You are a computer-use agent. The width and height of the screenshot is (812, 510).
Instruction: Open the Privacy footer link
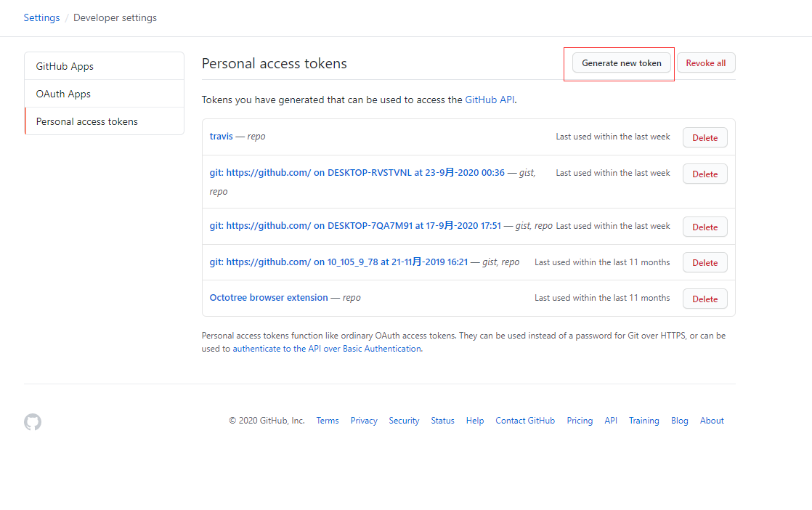click(364, 421)
